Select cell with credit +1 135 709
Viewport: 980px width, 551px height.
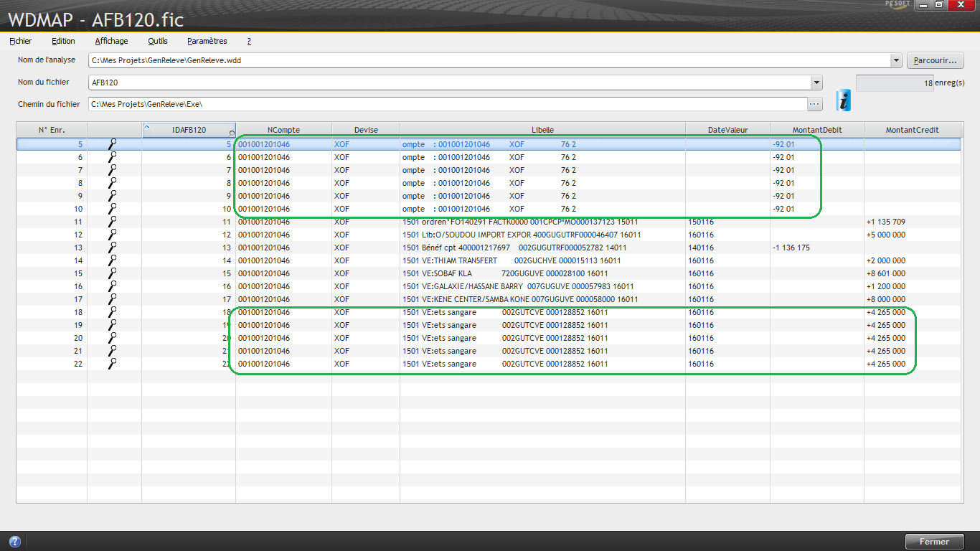click(x=913, y=222)
